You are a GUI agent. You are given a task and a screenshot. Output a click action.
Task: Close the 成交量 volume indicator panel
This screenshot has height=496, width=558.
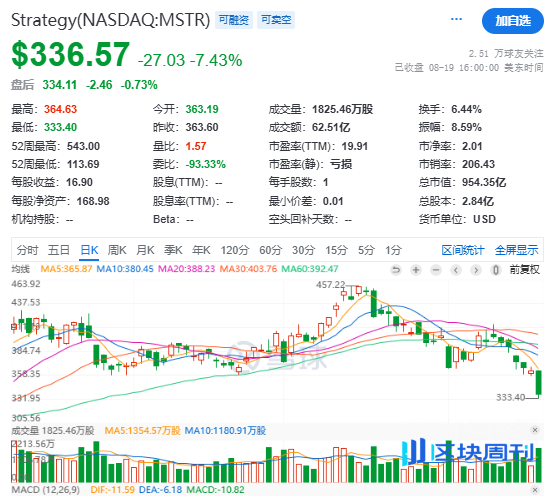pyautogui.click(x=535, y=430)
